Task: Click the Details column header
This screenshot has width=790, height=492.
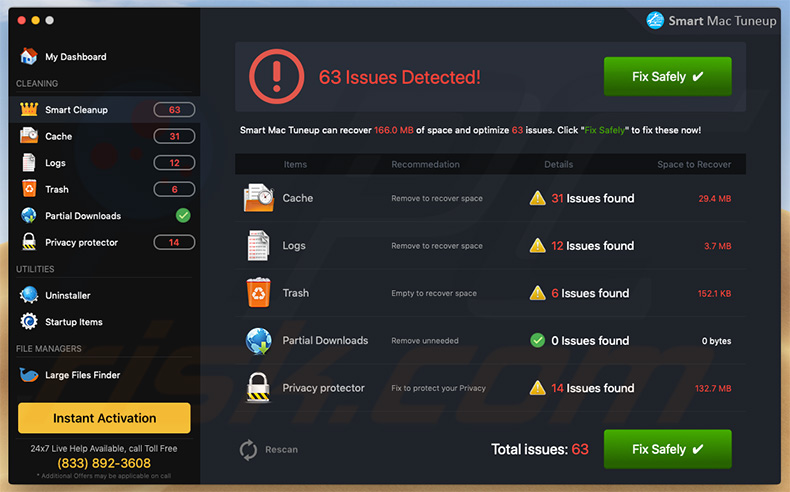Action: (558, 164)
